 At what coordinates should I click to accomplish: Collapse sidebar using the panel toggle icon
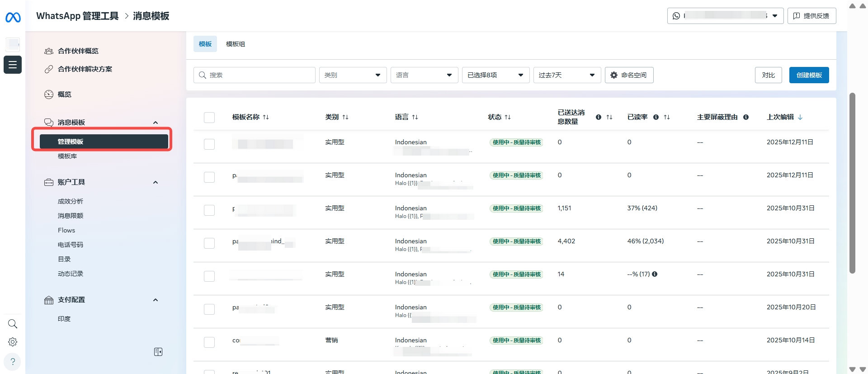click(158, 352)
